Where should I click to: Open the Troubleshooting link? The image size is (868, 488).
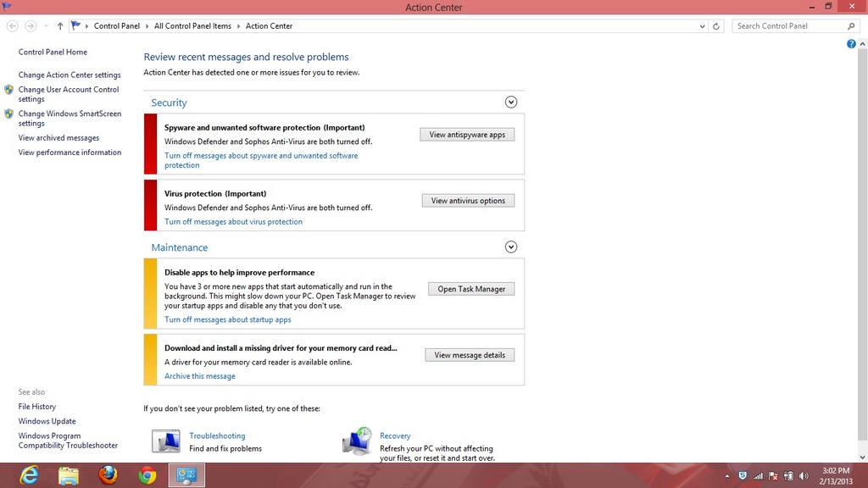(x=217, y=435)
